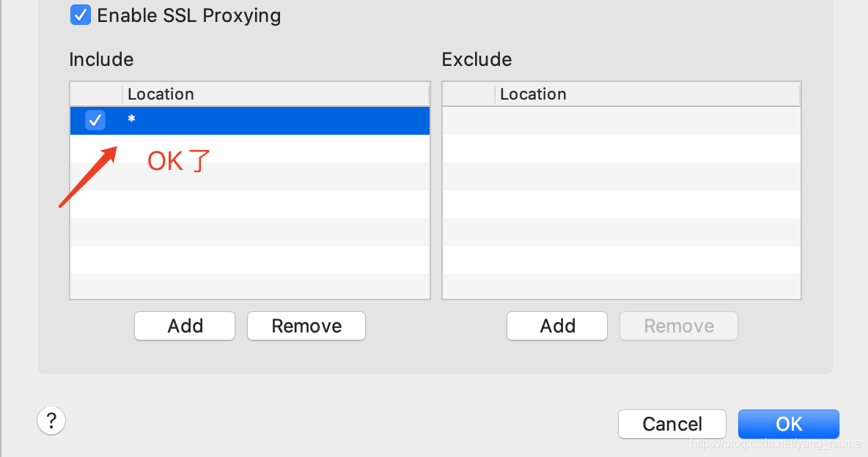
Task: Click Remove under the Include list
Action: pyautogui.click(x=306, y=326)
